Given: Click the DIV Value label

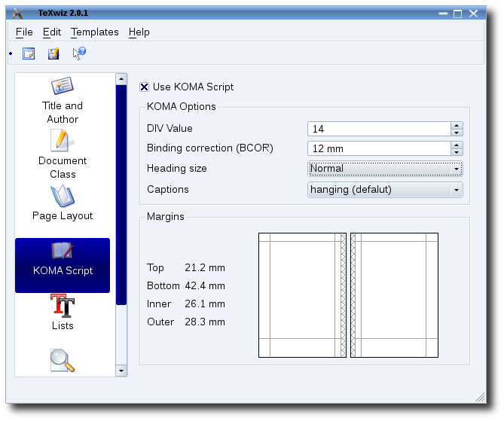Looking at the screenshot, I should (x=170, y=129).
